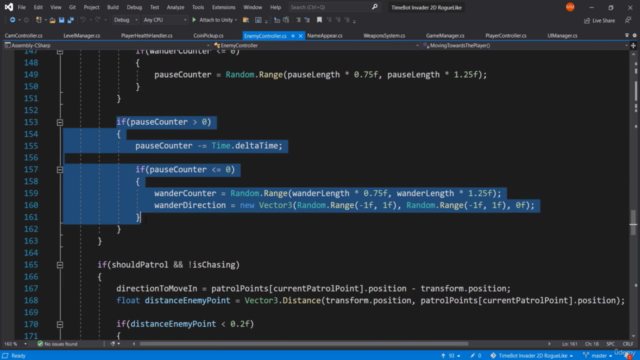Open the EnemyController class dropdown
Image resolution: width=640 pixels, height=360 pixels.
pos(316,45)
